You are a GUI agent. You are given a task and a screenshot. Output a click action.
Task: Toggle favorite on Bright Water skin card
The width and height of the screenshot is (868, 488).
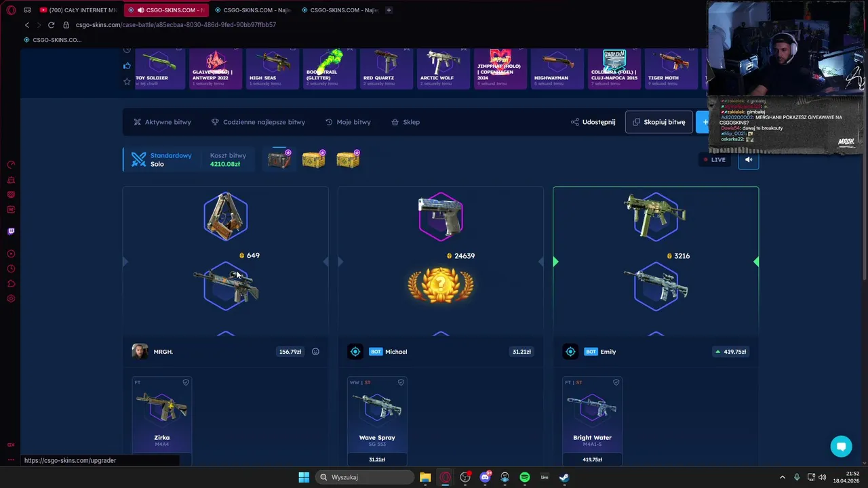616,382
